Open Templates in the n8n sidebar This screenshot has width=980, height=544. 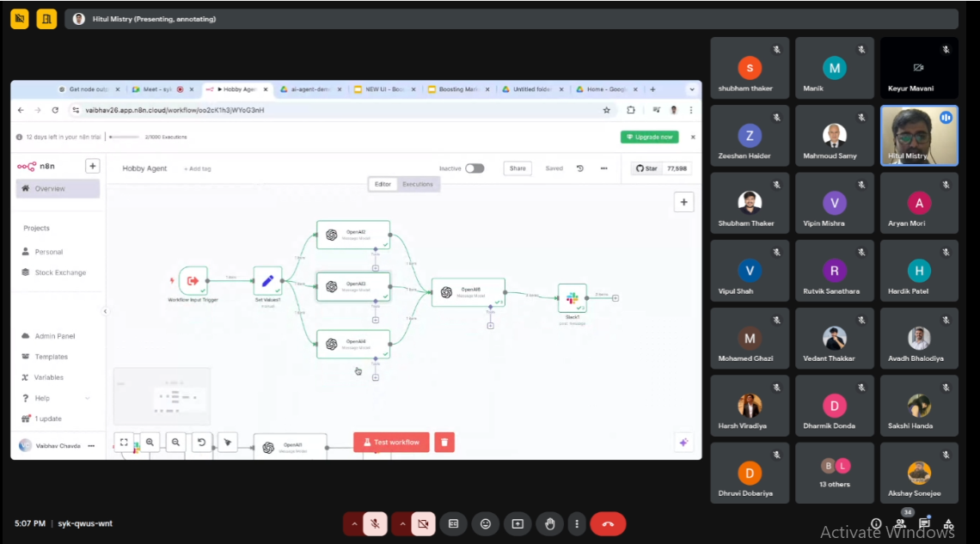click(51, 357)
